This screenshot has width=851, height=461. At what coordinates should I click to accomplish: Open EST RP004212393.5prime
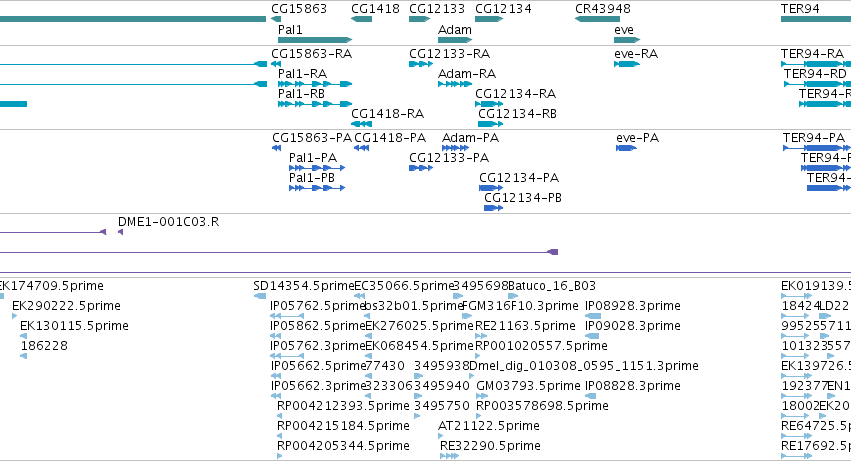coord(343,406)
